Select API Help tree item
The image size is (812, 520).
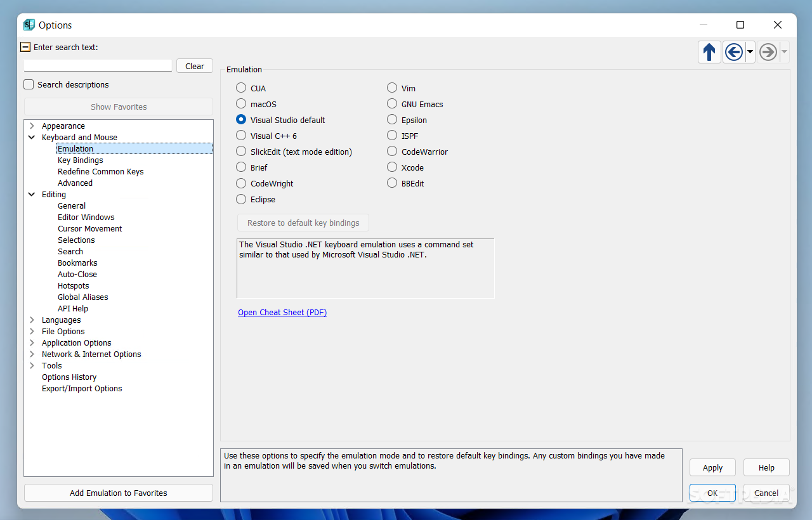73,309
